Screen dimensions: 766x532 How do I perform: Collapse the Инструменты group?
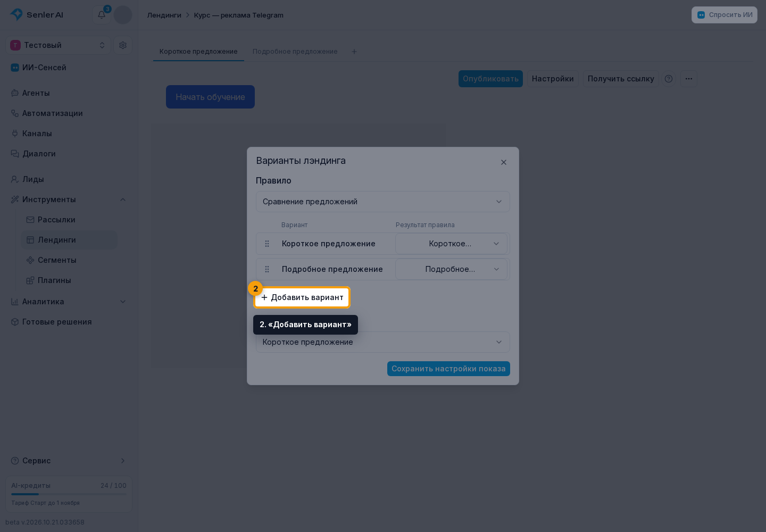(123, 199)
